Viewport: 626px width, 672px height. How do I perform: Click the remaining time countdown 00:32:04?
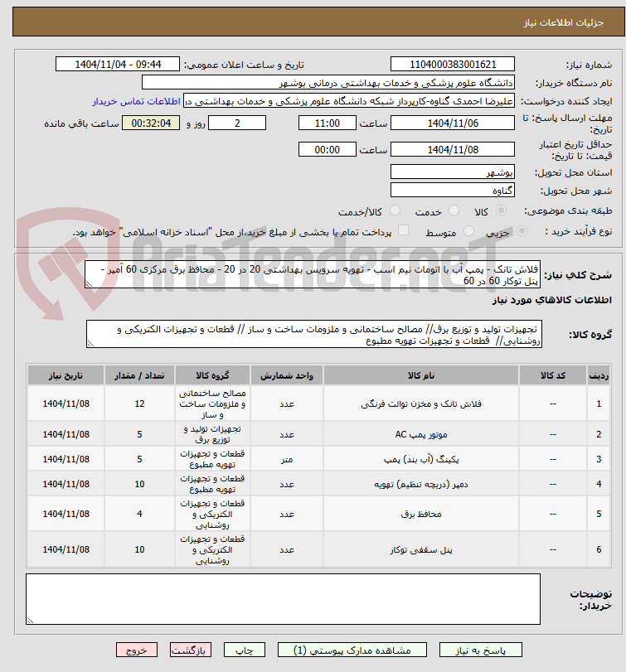click(x=151, y=123)
